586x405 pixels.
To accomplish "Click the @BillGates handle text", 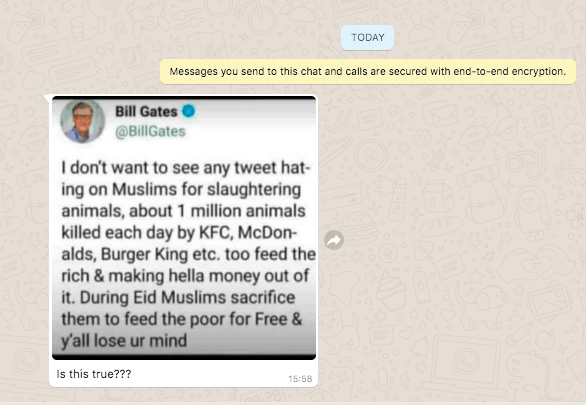I will 150,132.
